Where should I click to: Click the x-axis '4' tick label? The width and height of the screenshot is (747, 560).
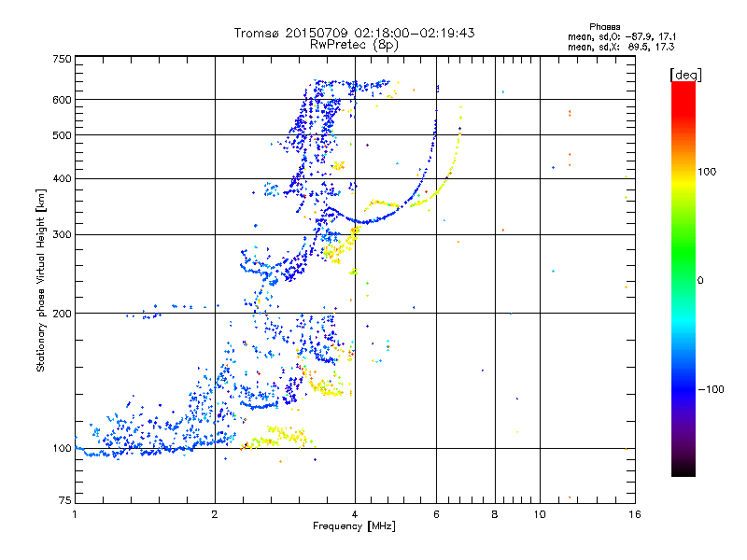point(355,514)
